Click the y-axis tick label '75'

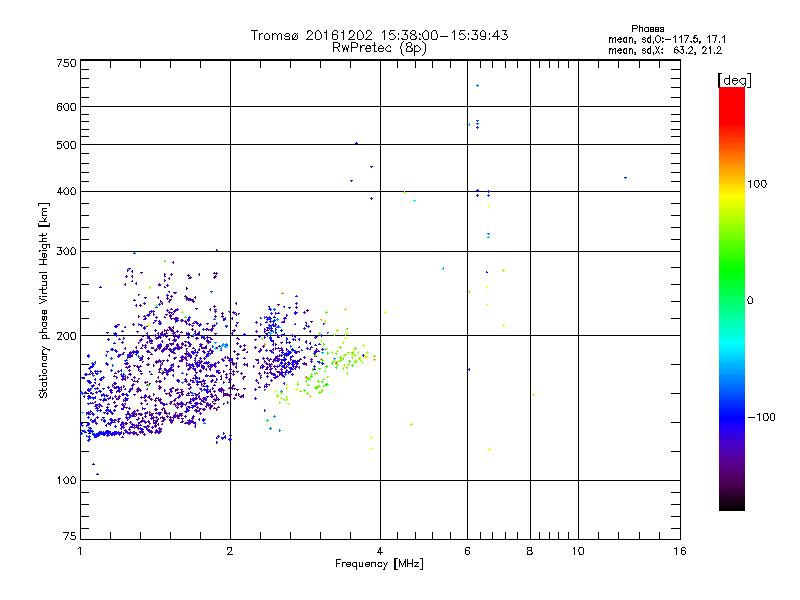pyautogui.click(x=70, y=536)
